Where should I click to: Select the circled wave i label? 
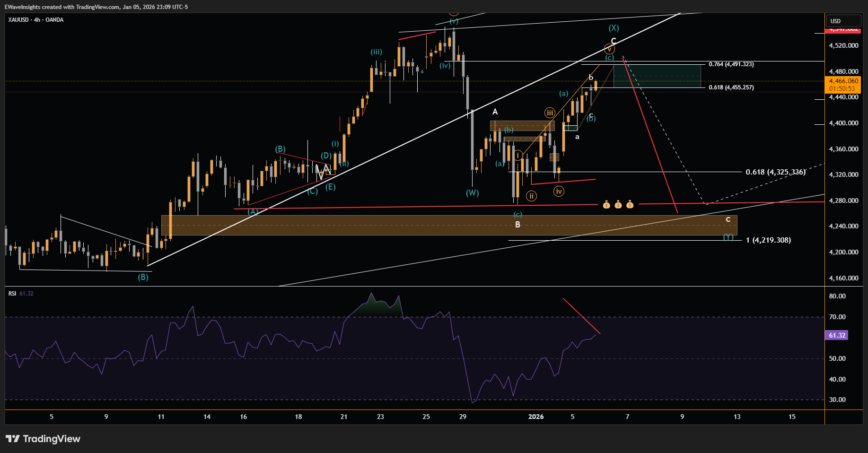(x=518, y=155)
